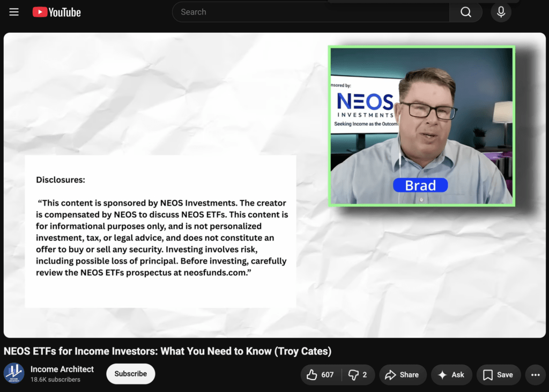Go to YouTube home via logo
The height and width of the screenshot is (392, 549).
pyautogui.click(x=57, y=12)
